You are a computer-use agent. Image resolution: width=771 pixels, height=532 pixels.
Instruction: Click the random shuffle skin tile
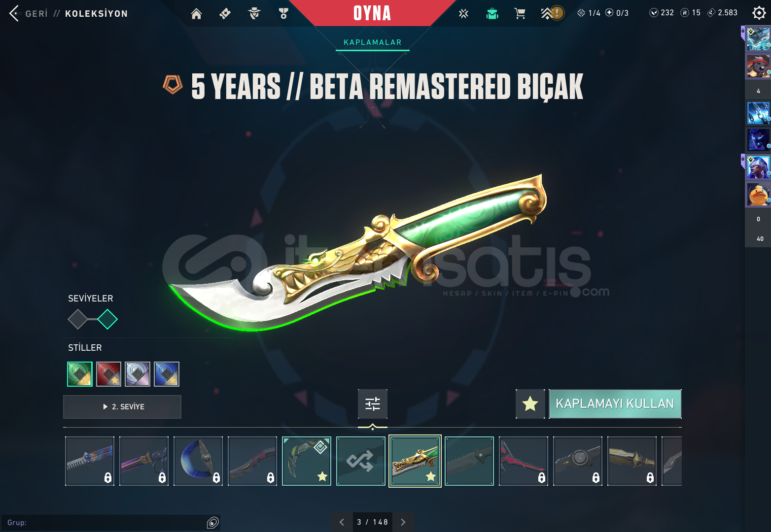tap(361, 461)
